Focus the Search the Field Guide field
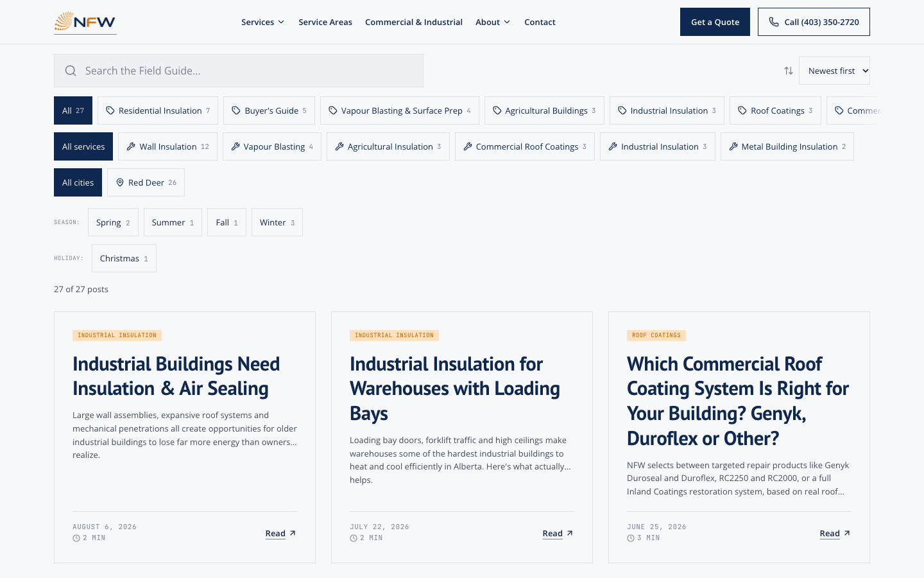924x578 pixels. pos(239,71)
